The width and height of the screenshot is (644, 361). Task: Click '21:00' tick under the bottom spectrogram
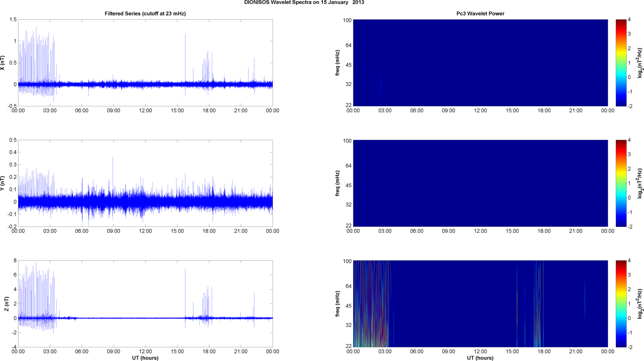click(576, 352)
